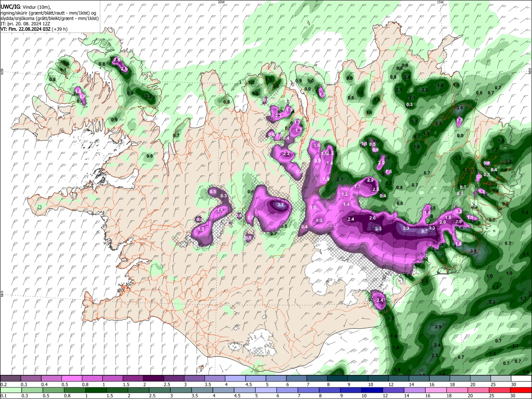Click the '2.8' snow value in the Westfjords
Screen dimensions: 532x399
(x=117, y=60)
